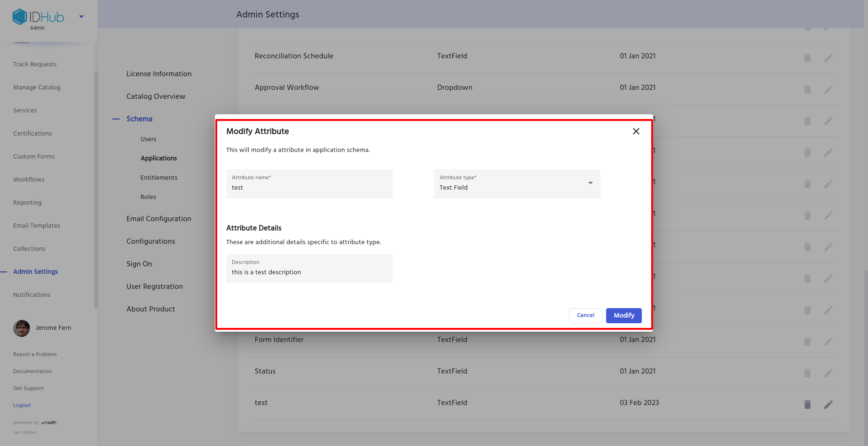Click the delete icon for the test attribute

coord(807,405)
